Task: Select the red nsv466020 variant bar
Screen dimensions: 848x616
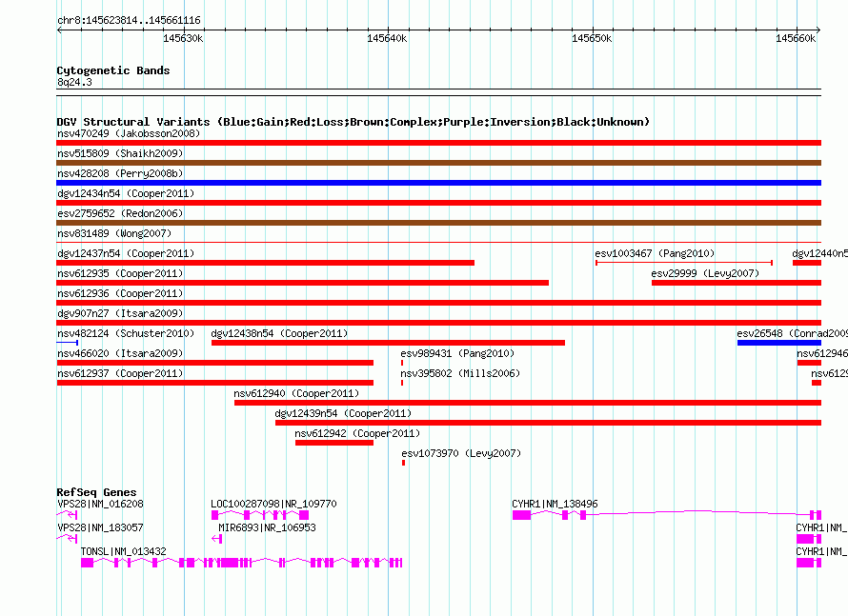Action: [214, 363]
